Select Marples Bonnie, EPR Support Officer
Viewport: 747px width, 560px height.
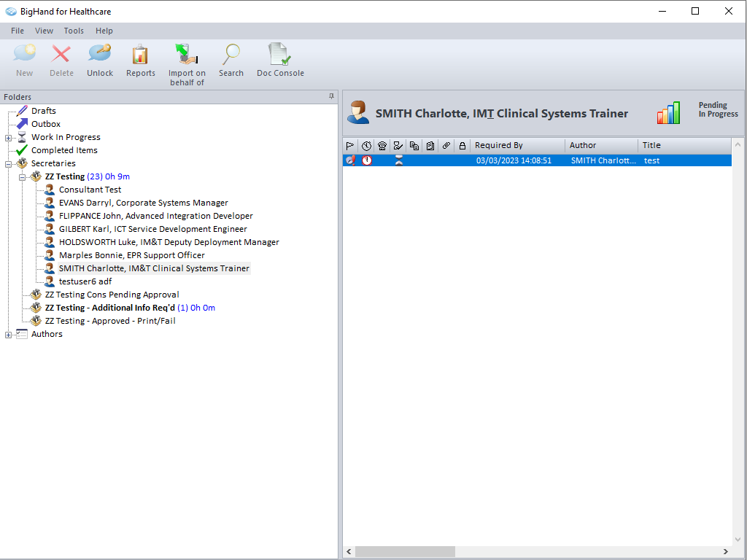[x=132, y=255]
